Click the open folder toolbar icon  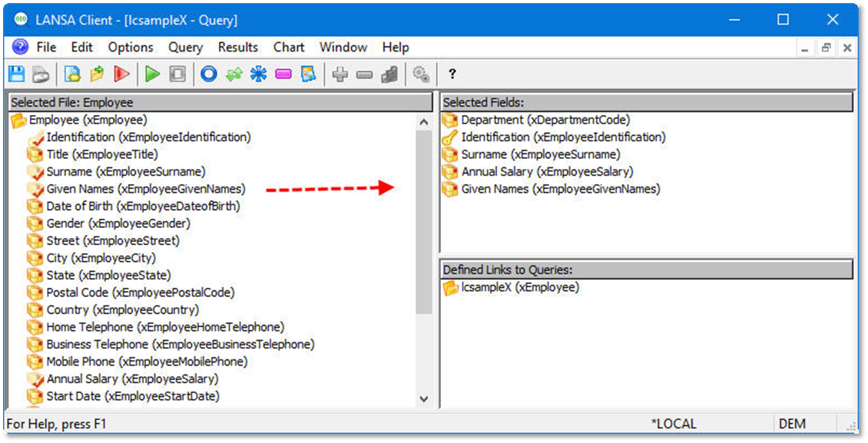click(x=97, y=74)
